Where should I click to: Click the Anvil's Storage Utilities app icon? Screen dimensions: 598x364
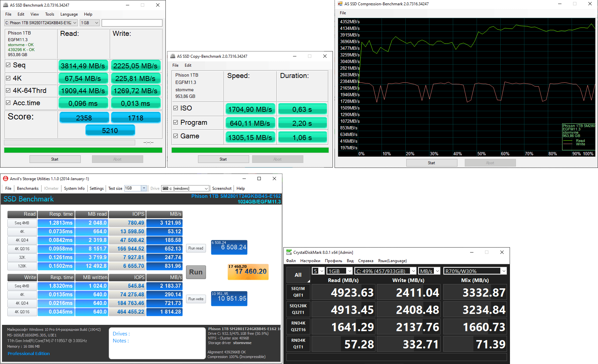pos(5,179)
